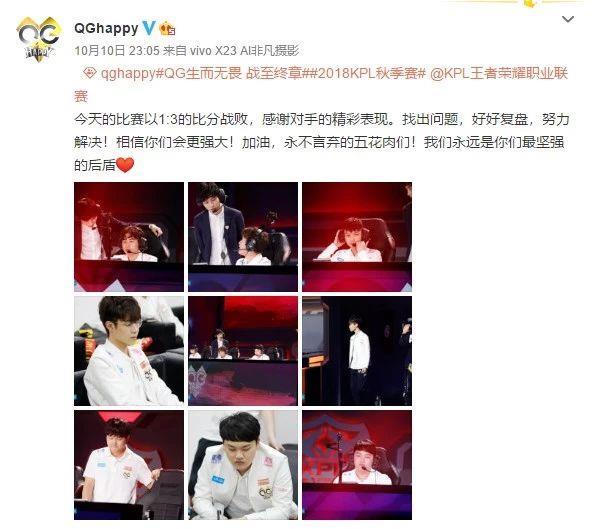Image resolution: width=593 pixels, height=529 pixels.
Task: Open photo of player standing in dark
Action: click(357, 351)
